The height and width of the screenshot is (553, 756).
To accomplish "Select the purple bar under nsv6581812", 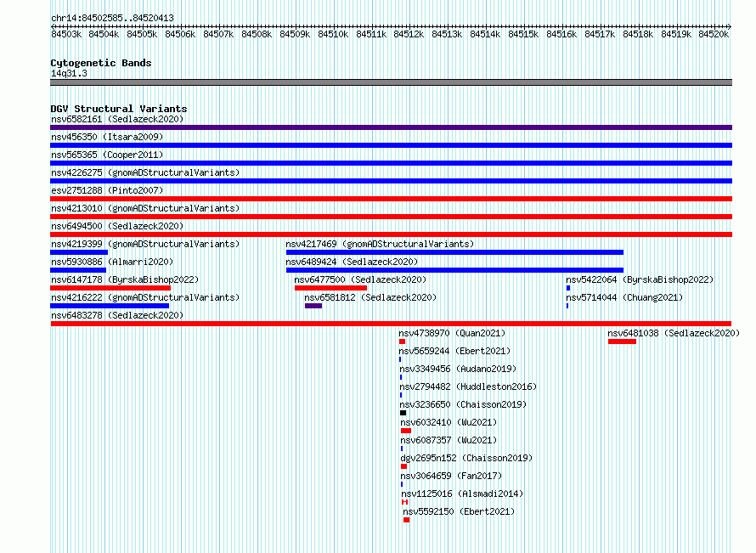I will point(313,306).
